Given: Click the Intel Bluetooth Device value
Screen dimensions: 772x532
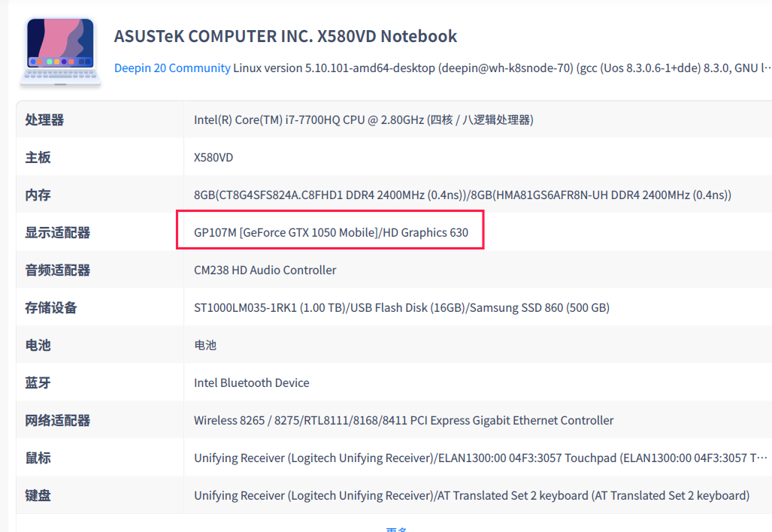Looking at the screenshot, I should [x=251, y=382].
